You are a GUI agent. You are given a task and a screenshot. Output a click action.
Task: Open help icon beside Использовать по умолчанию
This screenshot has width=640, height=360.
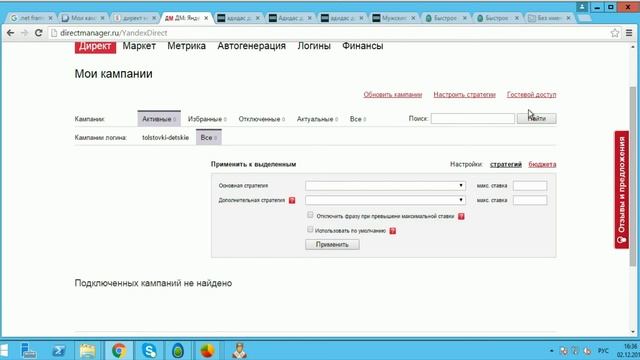pyautogui.click(x=393, y=231)
